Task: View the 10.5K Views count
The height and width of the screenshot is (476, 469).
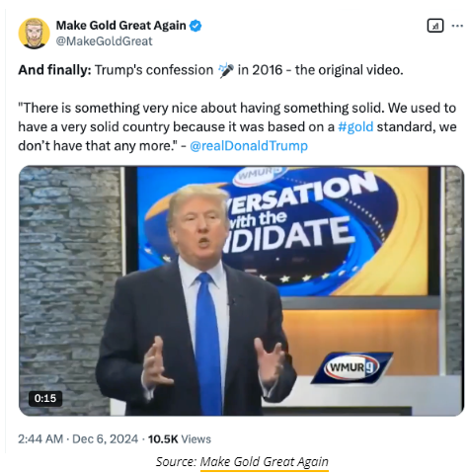Action: (x=180, y=439)
